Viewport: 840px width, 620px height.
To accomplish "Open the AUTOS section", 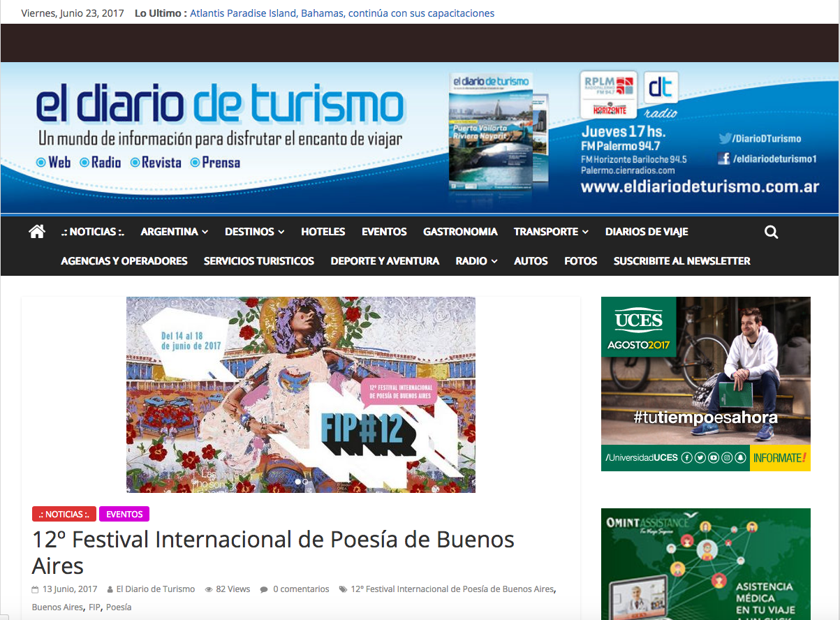I will [531, 261].
